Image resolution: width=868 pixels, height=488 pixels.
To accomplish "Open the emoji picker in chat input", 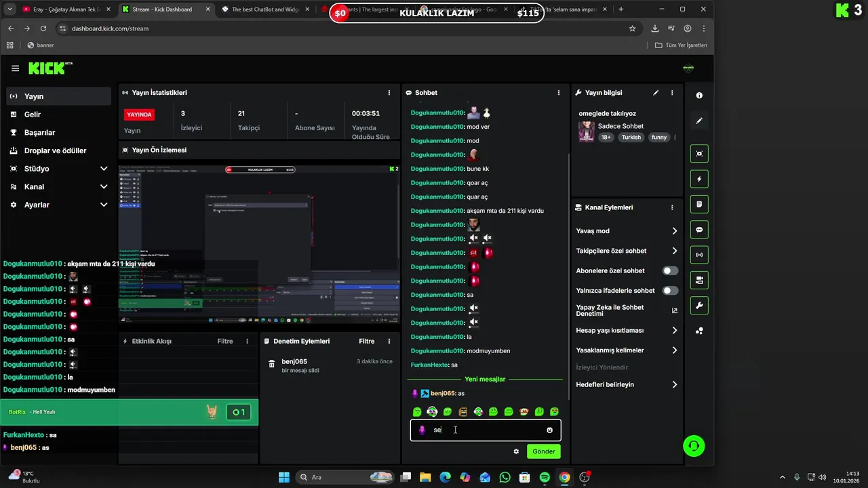I will tap(549, 430).
